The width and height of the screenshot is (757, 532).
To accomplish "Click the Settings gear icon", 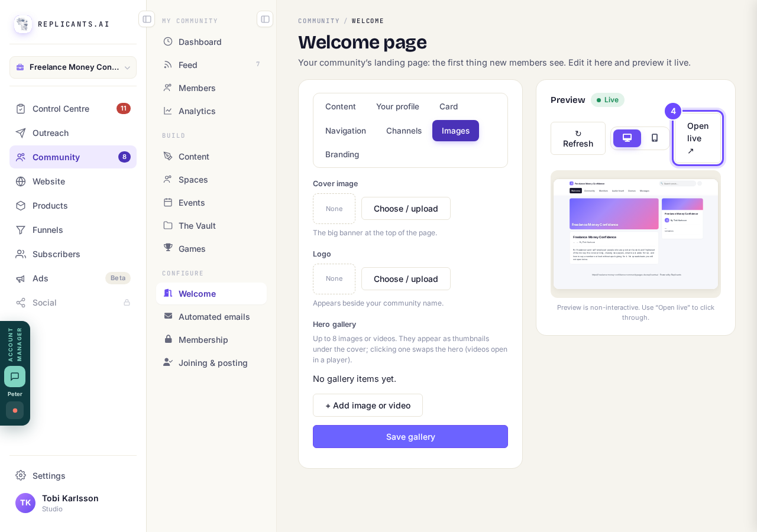I will tap(21, 475).
